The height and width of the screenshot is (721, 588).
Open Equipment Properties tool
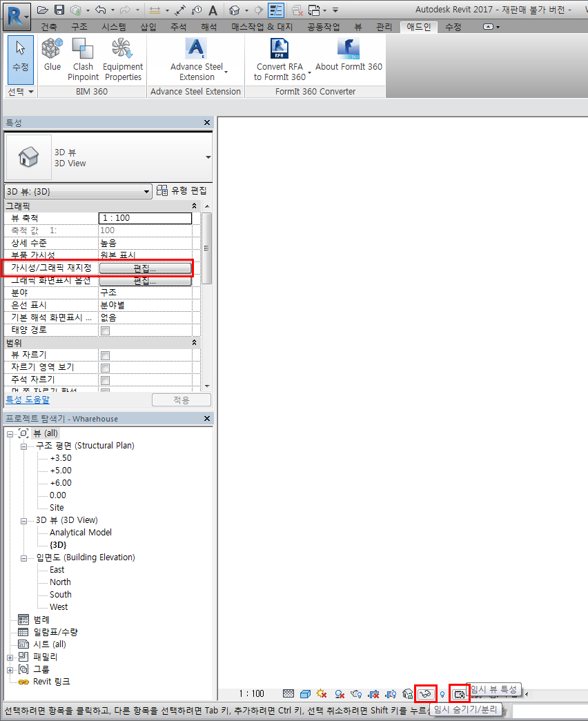pyautogui.click(x=123, y=59)
